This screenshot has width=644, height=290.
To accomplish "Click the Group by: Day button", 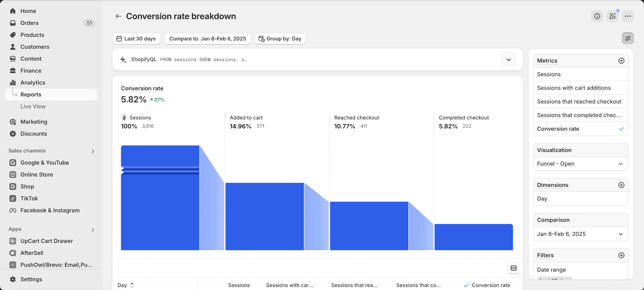I will (280, 39).
